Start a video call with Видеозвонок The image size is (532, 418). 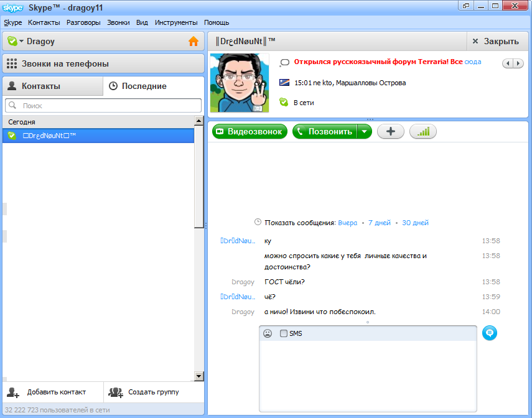pos(250,131)
